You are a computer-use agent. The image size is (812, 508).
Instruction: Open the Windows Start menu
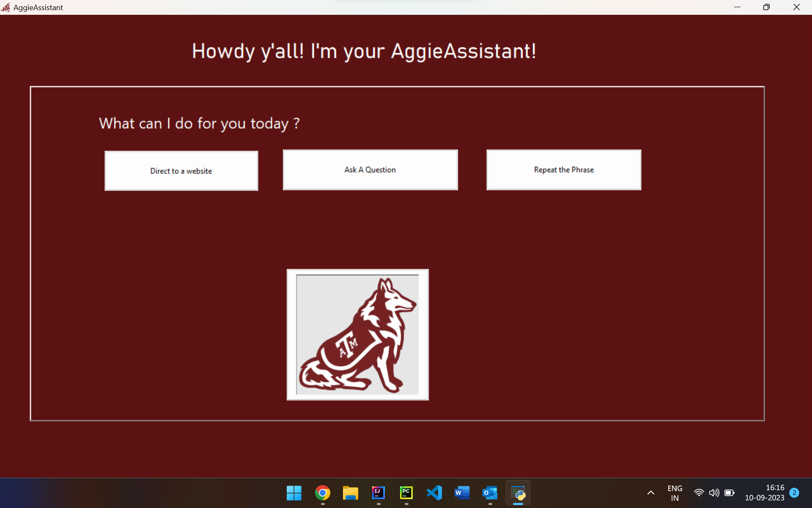(294, 493)
